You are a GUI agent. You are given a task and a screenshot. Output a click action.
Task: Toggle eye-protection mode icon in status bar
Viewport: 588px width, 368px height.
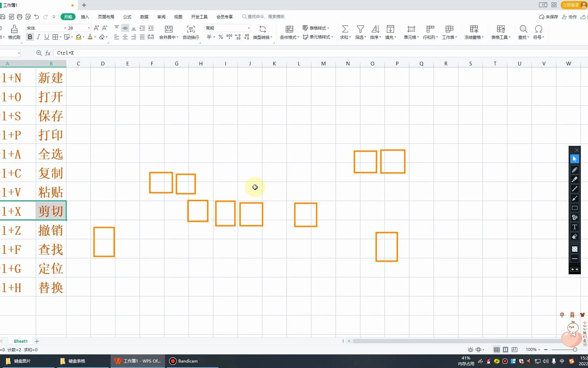(x=470, y=350)
